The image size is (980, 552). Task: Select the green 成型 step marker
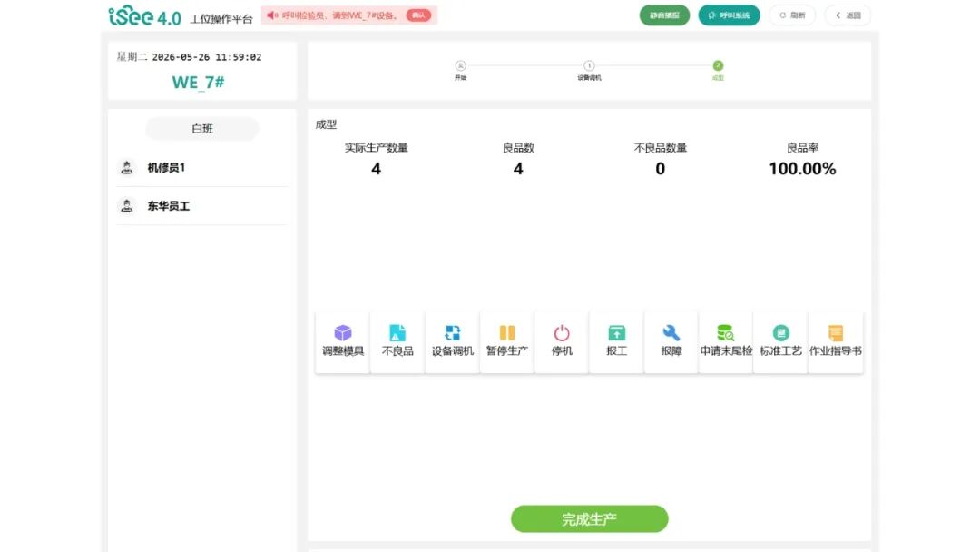(x=718, y=65)
